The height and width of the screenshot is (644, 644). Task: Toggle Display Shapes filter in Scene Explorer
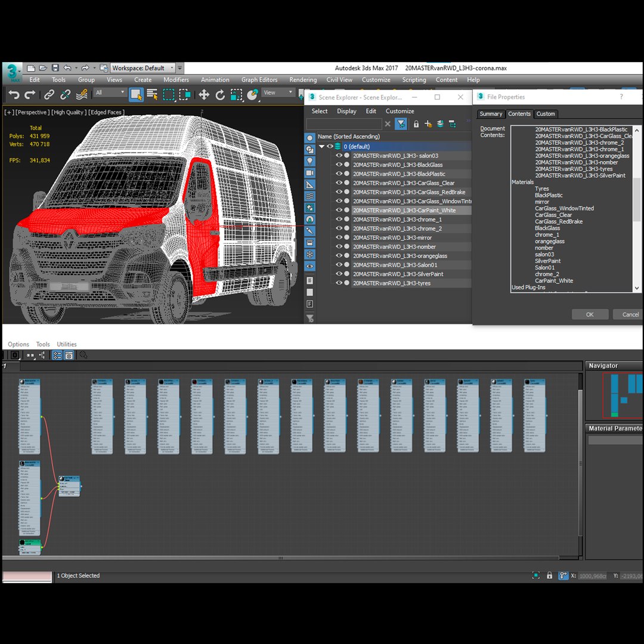(310, 150)
